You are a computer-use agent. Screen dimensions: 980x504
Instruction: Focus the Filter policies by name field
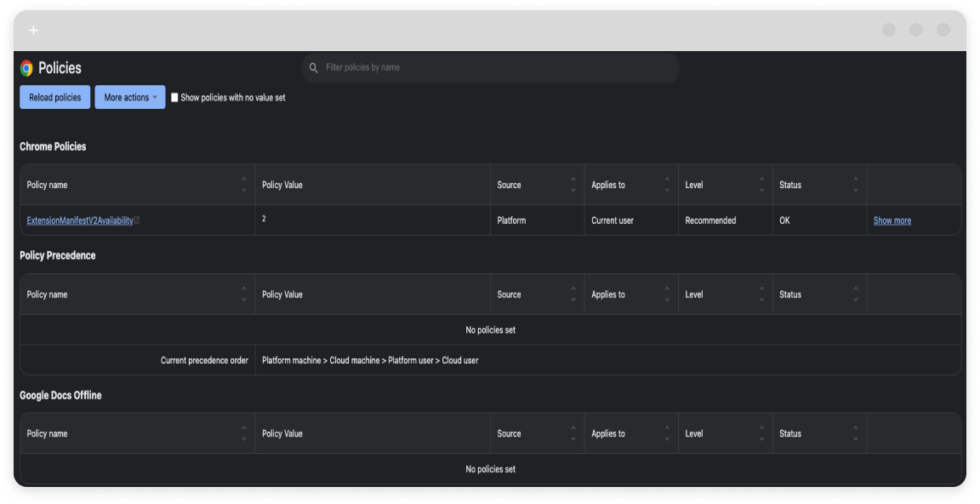[x=491, y=67]
